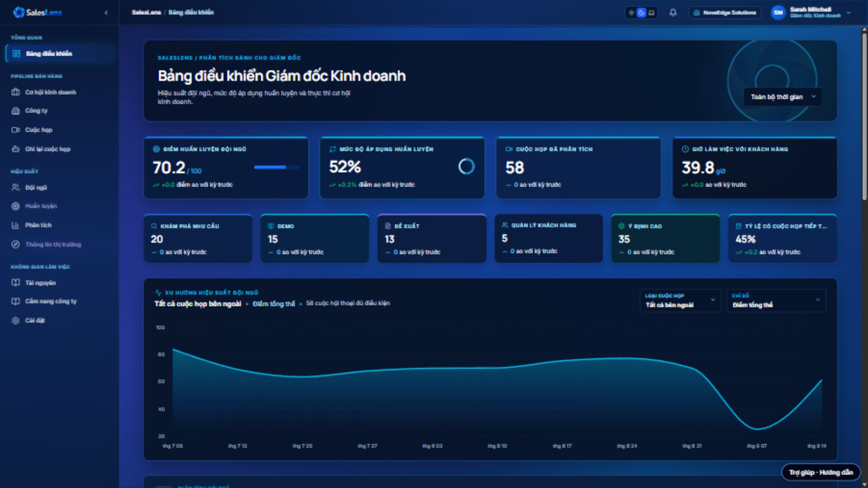The height and width of the screenshot is (488, 868).
Task: Click the Công ty building icon
Action: point(15,111)
